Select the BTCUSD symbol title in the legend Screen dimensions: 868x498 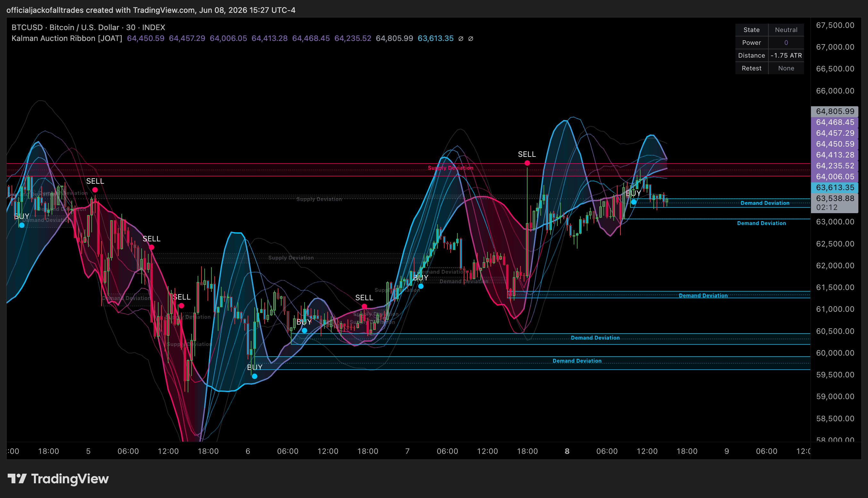click(88, 27)
